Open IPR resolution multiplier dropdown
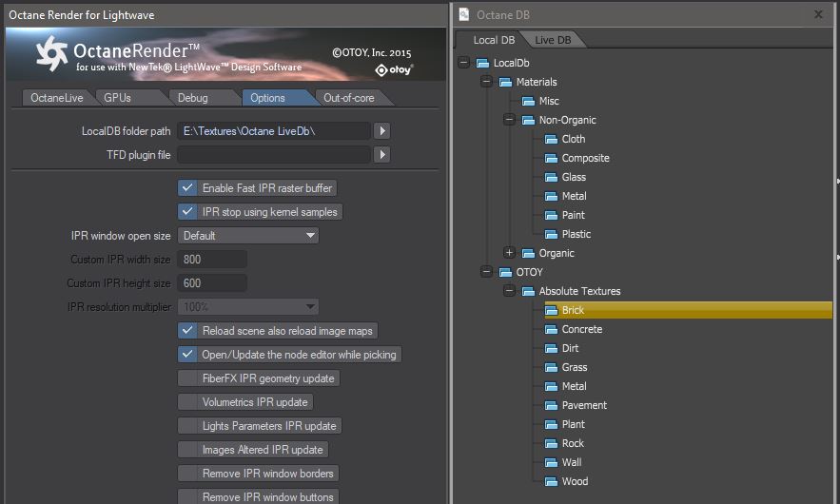Screen dimensions: 840x504 248,307
